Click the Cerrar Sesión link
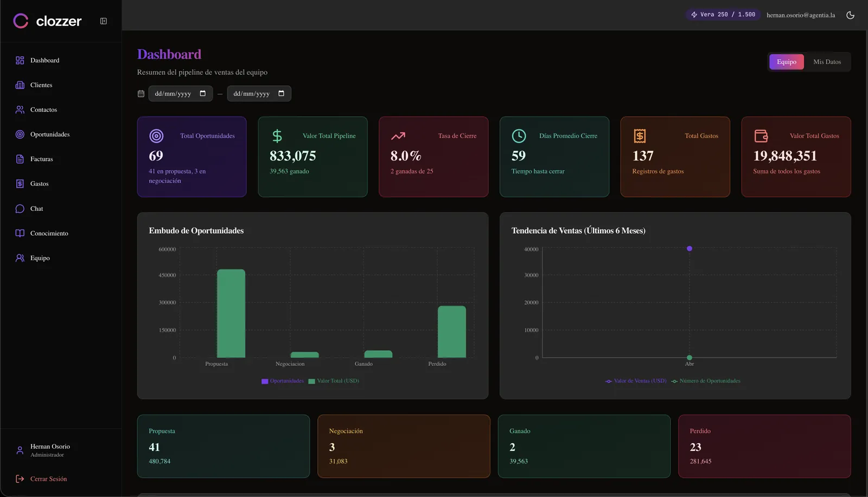This screenshot has width=868, height=497. [49, 479]
